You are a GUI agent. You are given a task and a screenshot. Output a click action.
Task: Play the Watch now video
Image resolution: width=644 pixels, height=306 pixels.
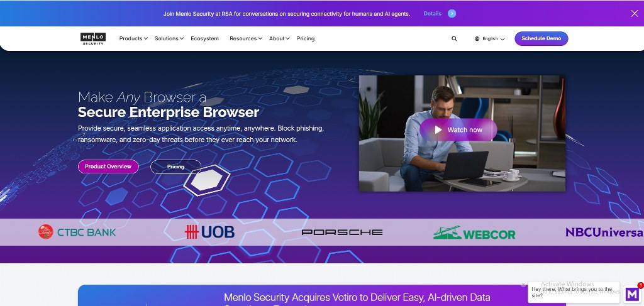point(458,129)
